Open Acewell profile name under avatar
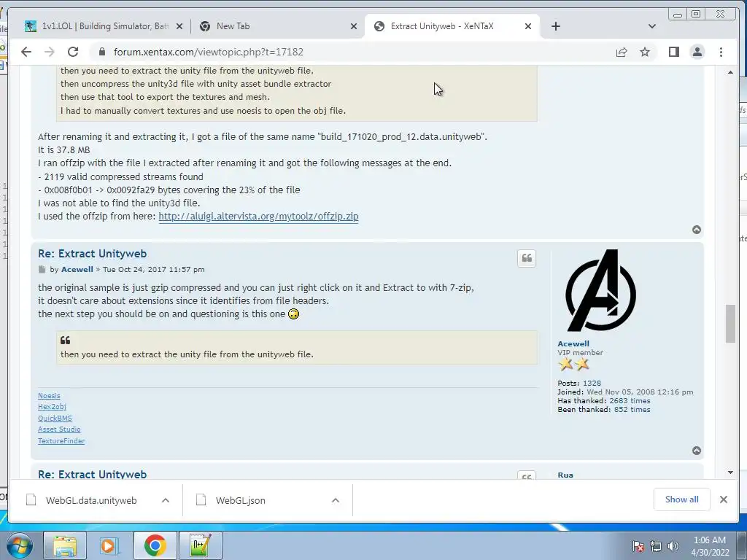Viewport: 747px width, 560px height. point(573,344)
